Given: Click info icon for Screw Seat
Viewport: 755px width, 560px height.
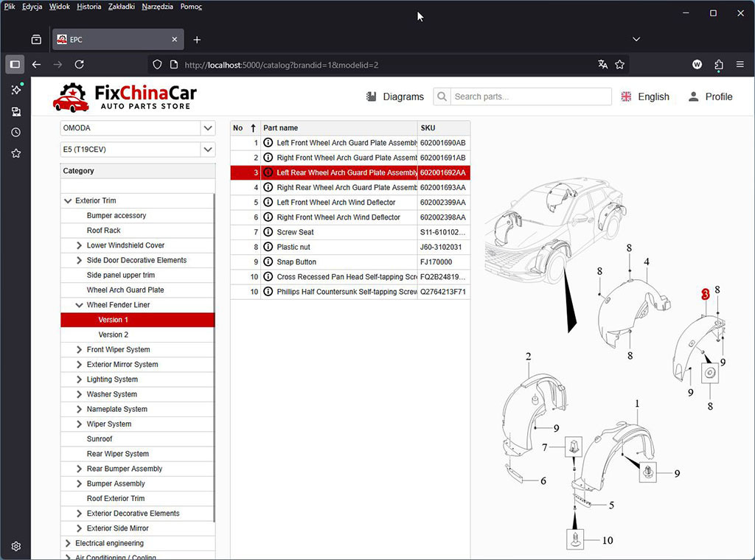Looking at the screenshot, I should (268, 232).
